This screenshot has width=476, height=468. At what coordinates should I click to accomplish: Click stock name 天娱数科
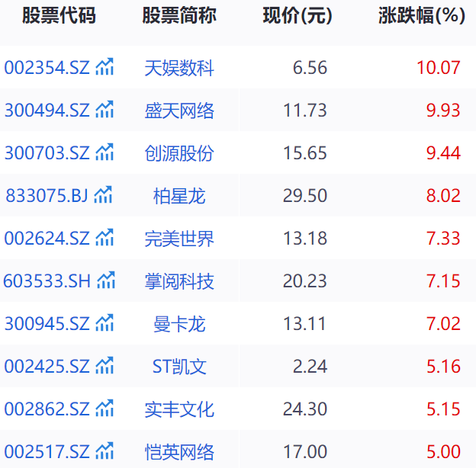point(179,68)
